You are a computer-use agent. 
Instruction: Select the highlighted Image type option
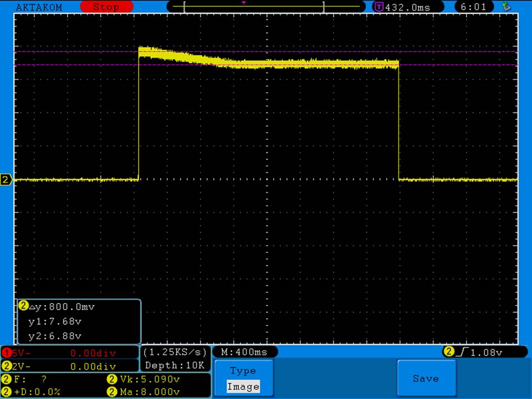point(243,387)
